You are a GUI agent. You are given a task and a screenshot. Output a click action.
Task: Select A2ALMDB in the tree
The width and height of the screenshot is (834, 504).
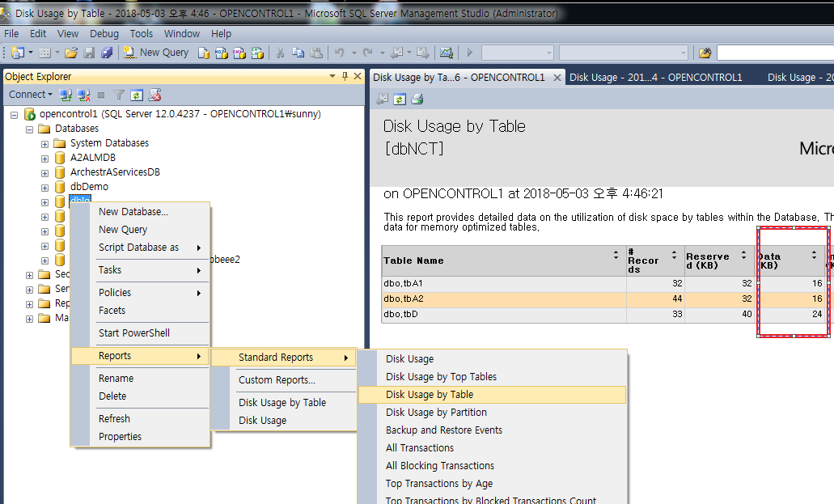pos(92,158)
